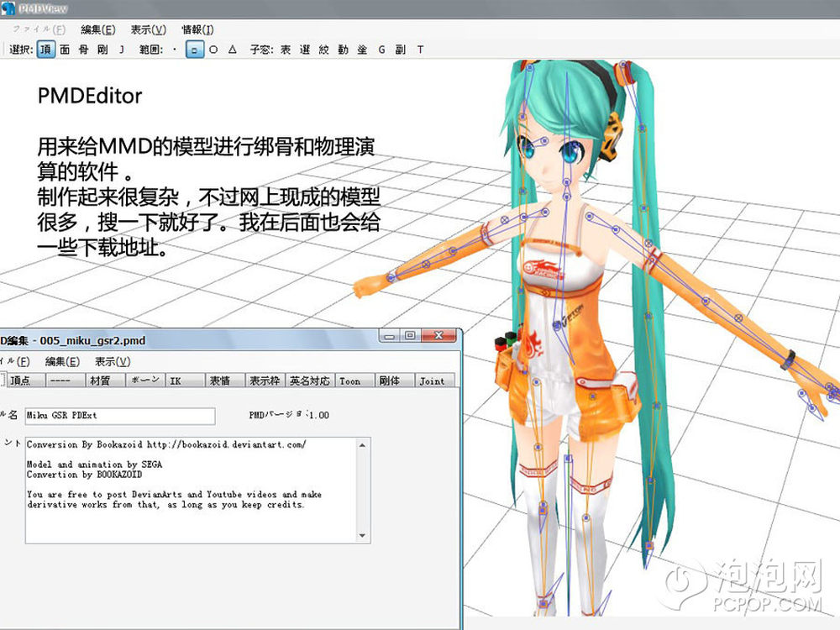This screenshot has width=840, height=630.
Task: Switch to the Joint tab
Action: point(434,381)
